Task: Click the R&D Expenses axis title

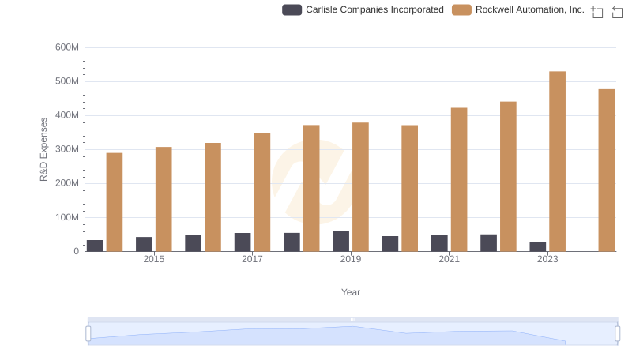Action: click(43, 149)
